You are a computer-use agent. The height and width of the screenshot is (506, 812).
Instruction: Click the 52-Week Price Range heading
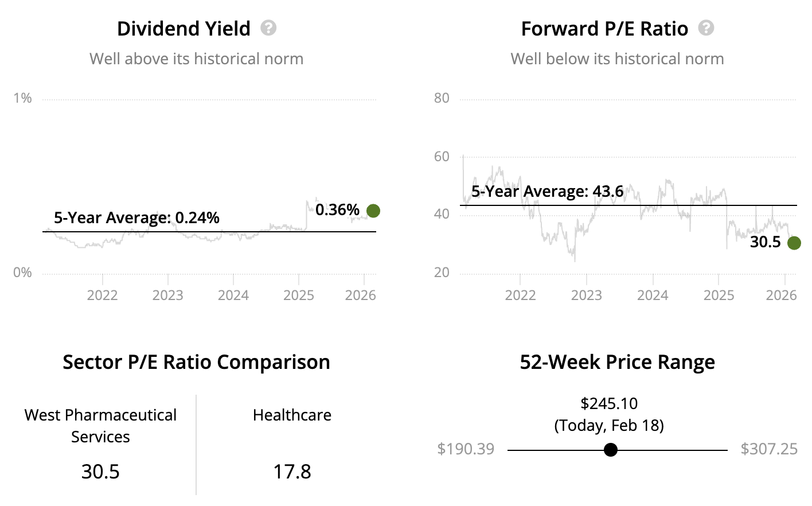[x=617, y=363]
